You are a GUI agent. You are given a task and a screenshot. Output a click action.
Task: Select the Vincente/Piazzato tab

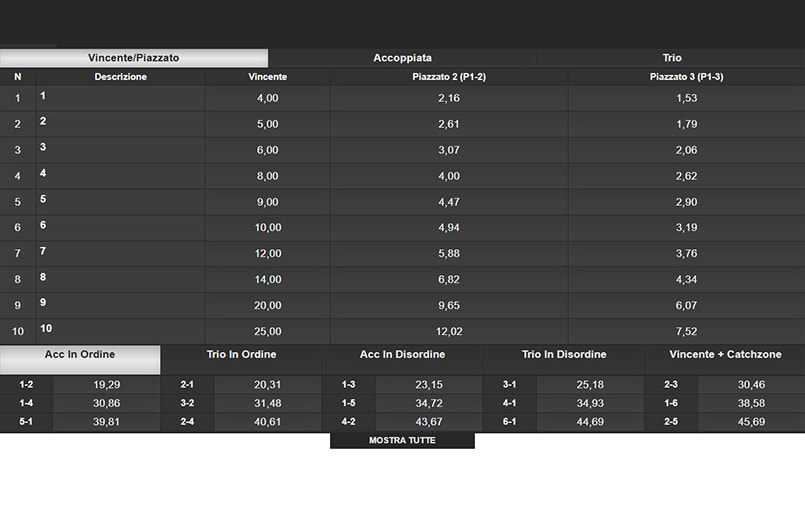[x=133, y=58]
